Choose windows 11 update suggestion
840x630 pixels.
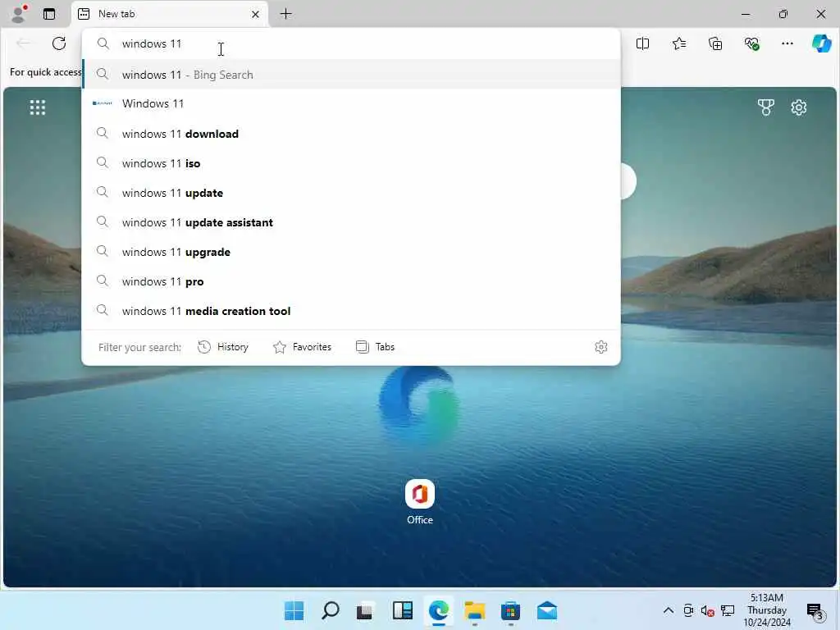(351, 193)
